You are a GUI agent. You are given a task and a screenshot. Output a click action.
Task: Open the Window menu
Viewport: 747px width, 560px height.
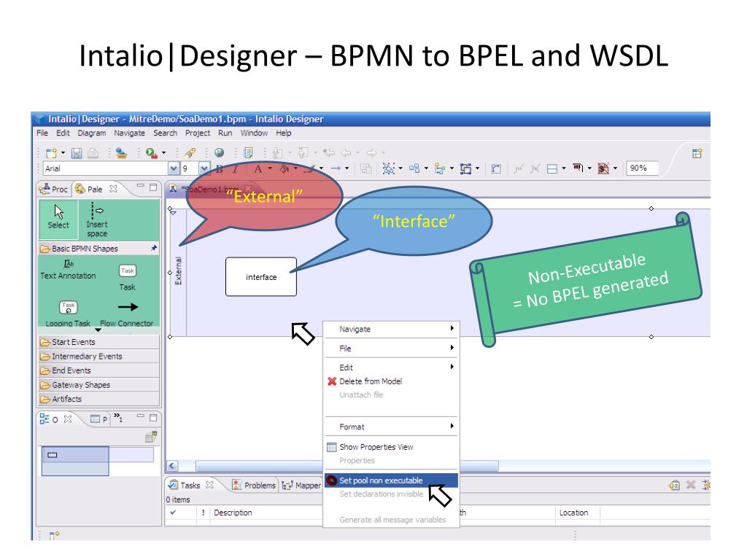tap(254, 133)
